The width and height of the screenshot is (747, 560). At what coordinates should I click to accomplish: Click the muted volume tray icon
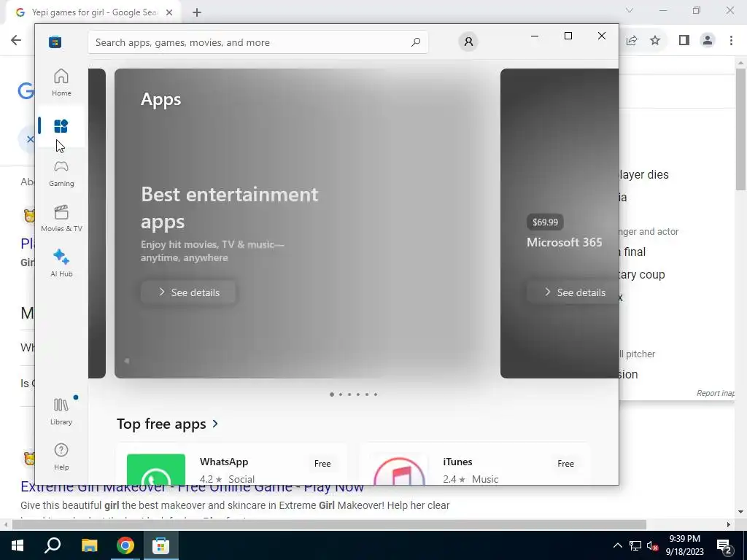(x=653, y=545)
